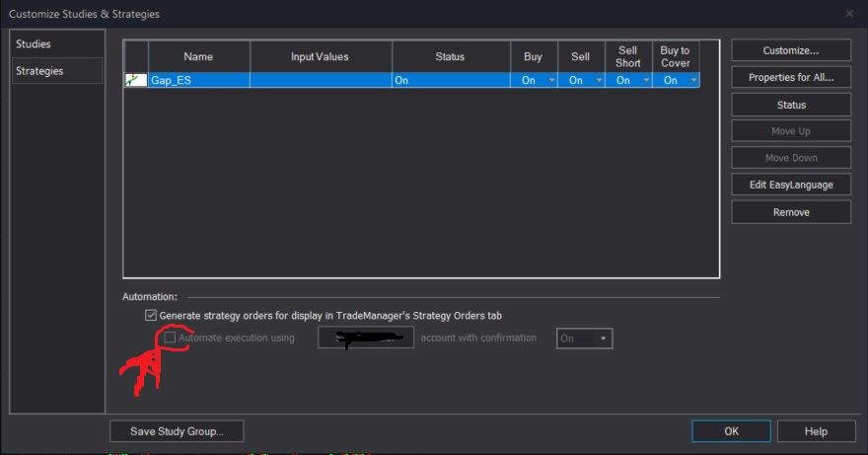This screenshot has height=455, width=868.
Task: Toggle Generate strategy orders checkbox
Action: pos(151,315)
